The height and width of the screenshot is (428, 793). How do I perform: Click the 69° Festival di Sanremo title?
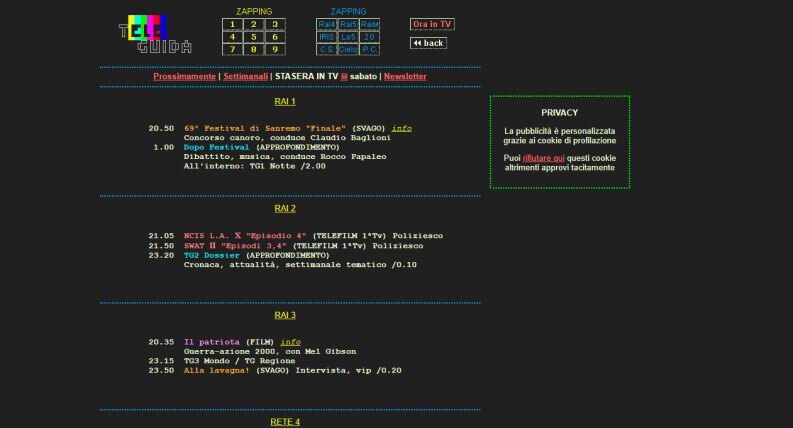[265, 129]
